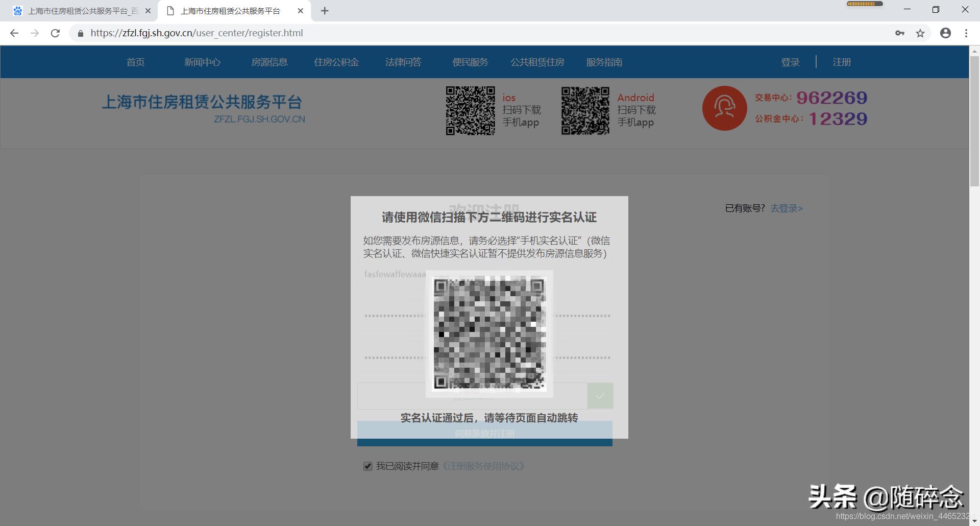The height and width of the screenshot is (526, 980).
Task: Open the 住房公积金 navigation item
Action: tap(336, 62)
